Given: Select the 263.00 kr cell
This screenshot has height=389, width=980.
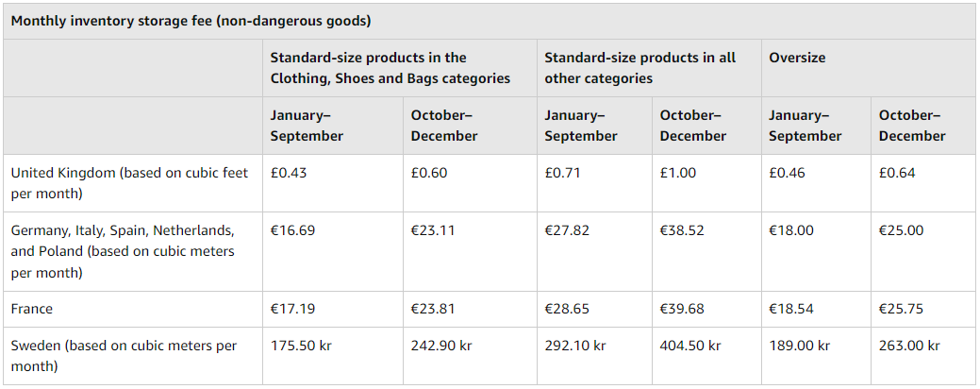Looking at the screenshot, I should point(909,346).
